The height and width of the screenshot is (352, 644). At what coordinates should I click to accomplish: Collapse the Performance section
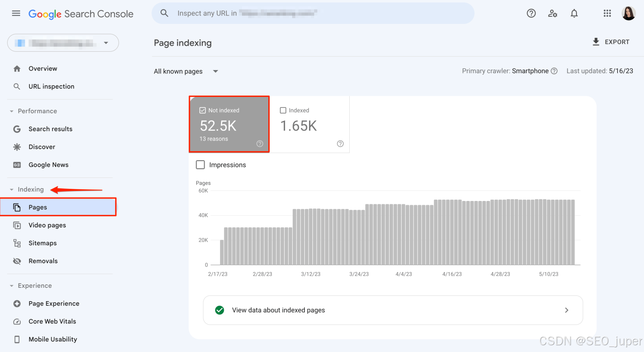click(12, 111)
